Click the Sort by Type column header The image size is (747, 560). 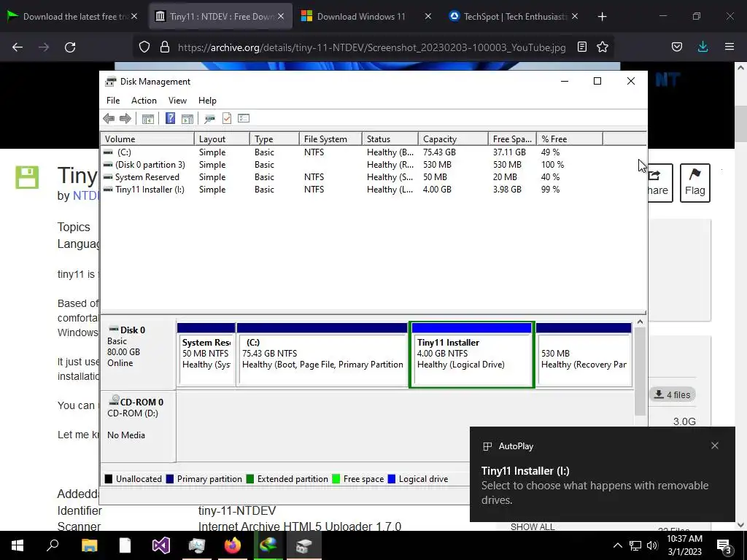274,139
